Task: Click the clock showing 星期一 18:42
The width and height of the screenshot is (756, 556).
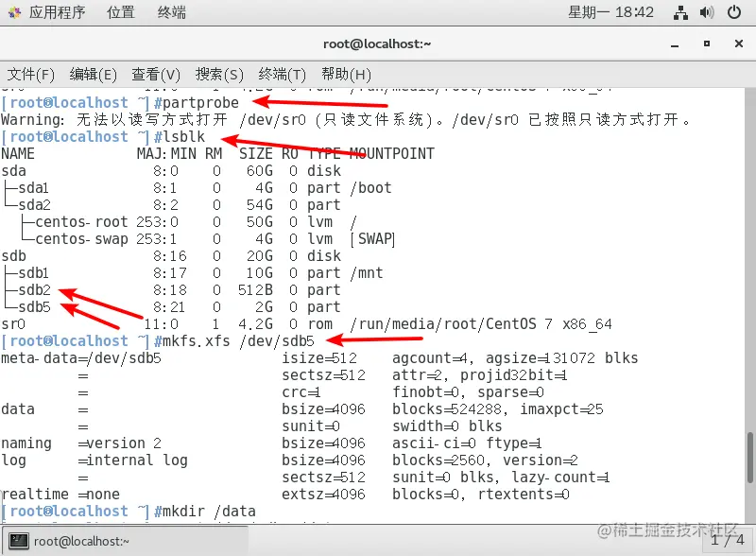Action: click(x=610, y=12)
